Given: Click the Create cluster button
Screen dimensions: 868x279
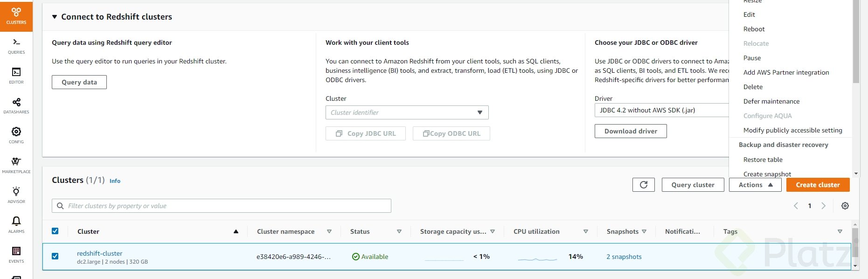Looking at the screenshot, I should [x=818, y=185].
